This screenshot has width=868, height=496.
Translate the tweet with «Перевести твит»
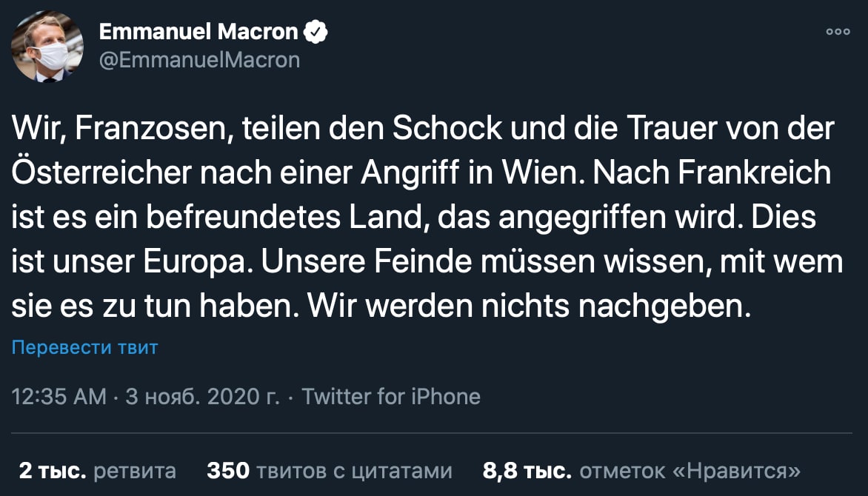pos(84,347)
